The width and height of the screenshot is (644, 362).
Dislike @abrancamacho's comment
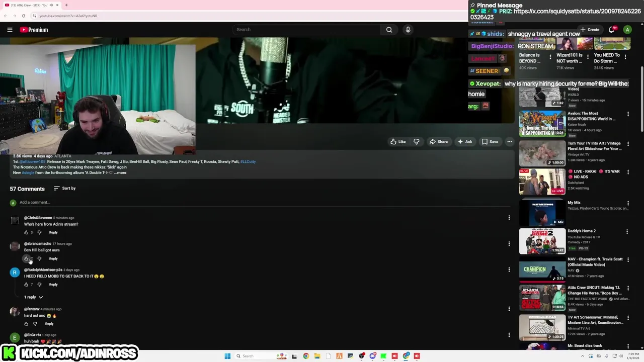pos(39,258)
